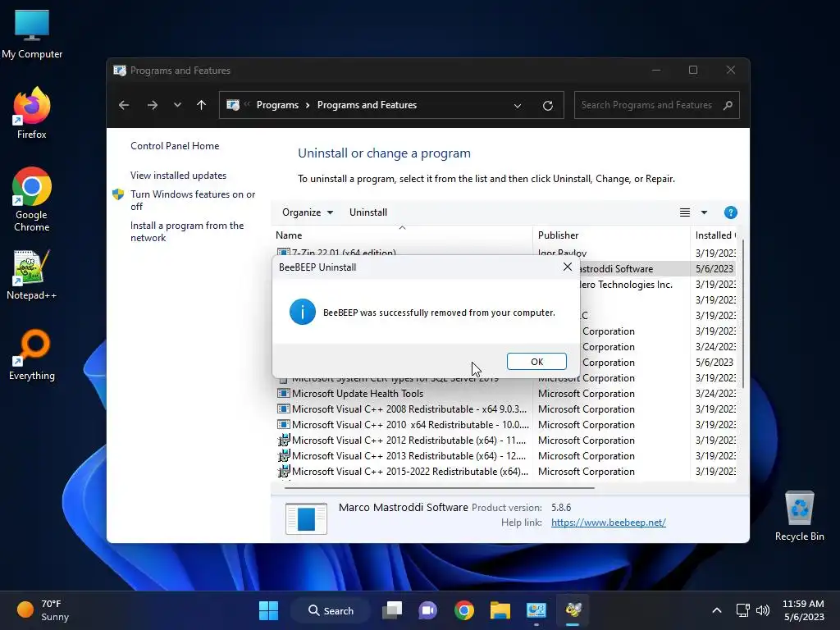Go forward using the Forward arrow
Screen dimensions: 840x630
pyautogui.click(x=152, y=105)
